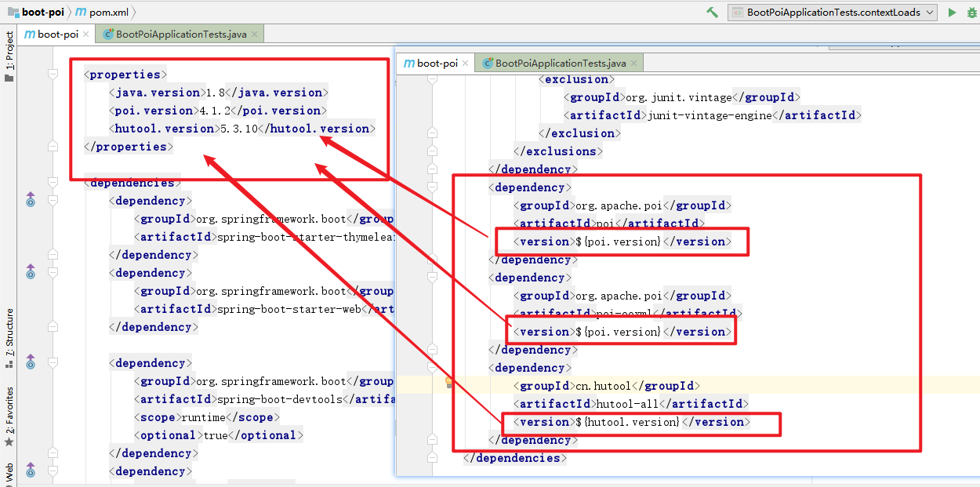Click the gutter marker icon beside thymeleaf dependency
980x487 pixels.
pos(31,200)
